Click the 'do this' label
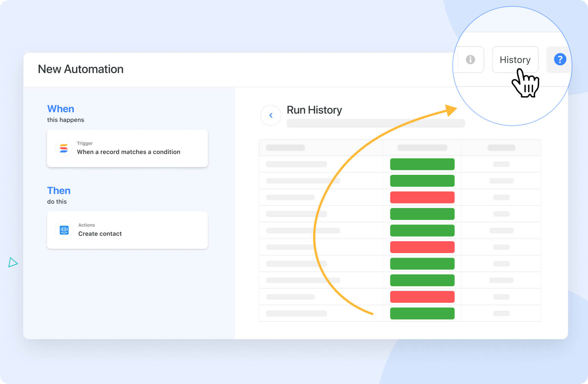The image size is (588, 384). [x=57, y=201]
